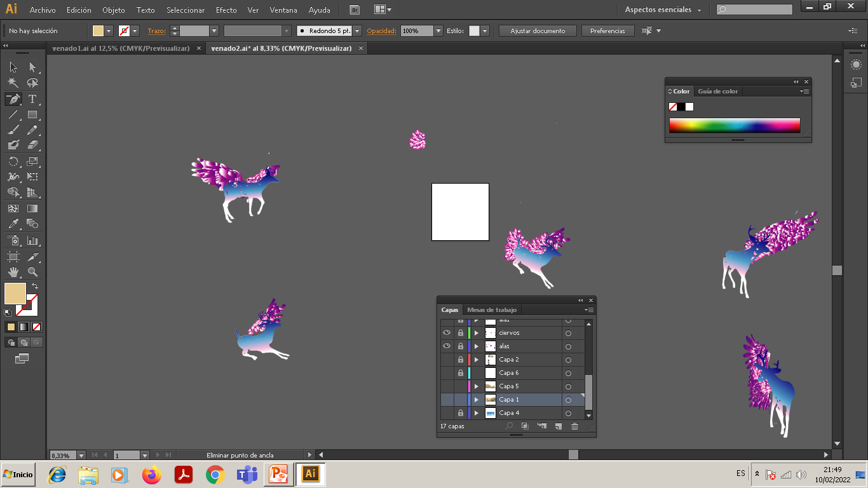
Task: Select the Zoom magnifier tool
Action: [32, 272]
